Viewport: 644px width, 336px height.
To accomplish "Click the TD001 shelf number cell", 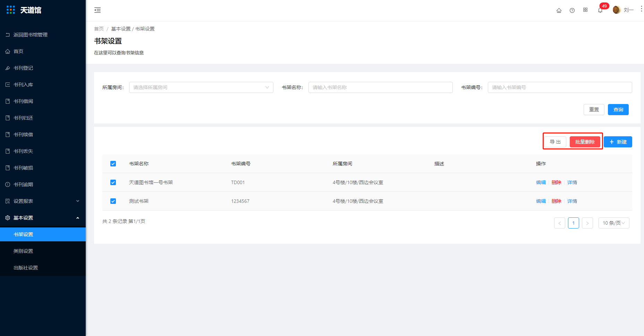I will point(238,182).
